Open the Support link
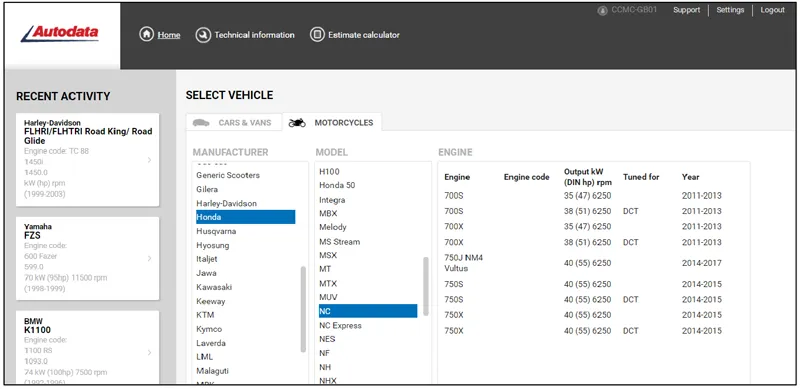 pos(686,10)
